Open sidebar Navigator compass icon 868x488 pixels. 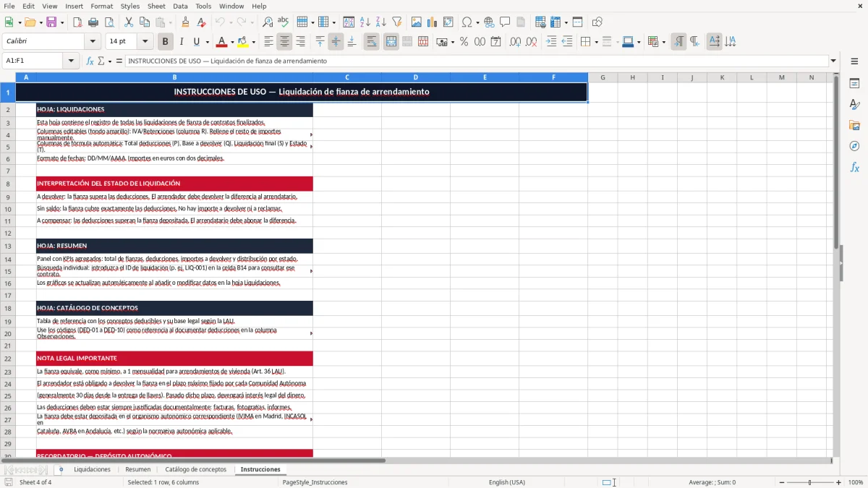[854, 146]
